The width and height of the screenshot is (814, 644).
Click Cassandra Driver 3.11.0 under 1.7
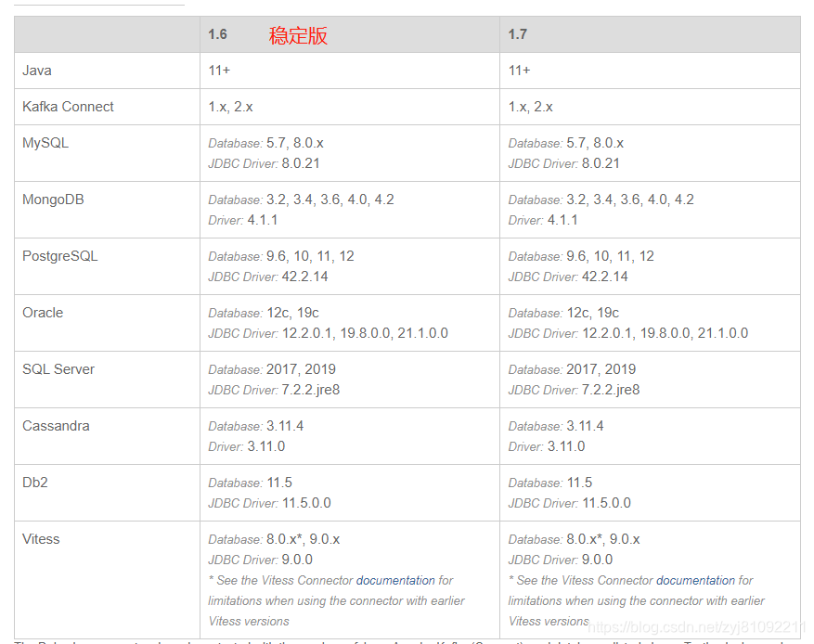[x=547, y=445]
